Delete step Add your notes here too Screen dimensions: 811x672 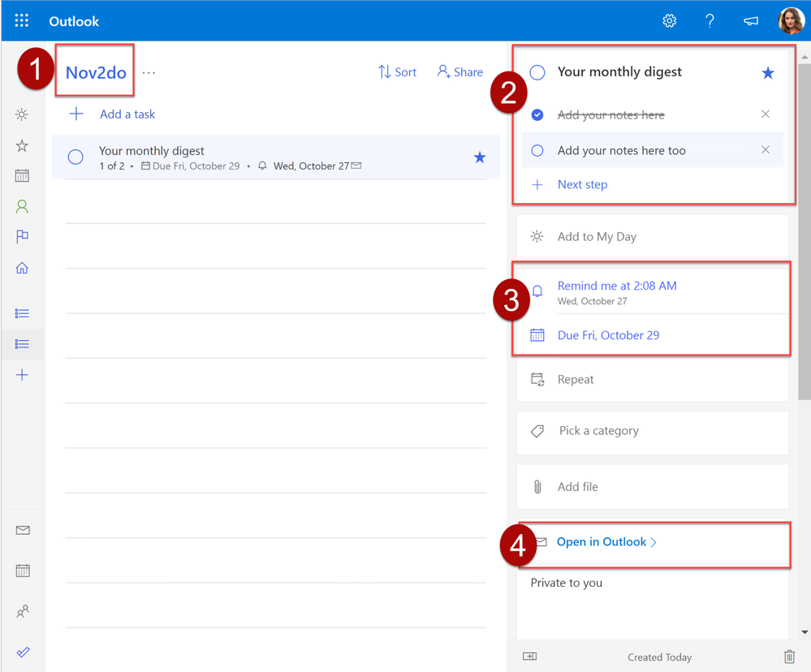766,149
